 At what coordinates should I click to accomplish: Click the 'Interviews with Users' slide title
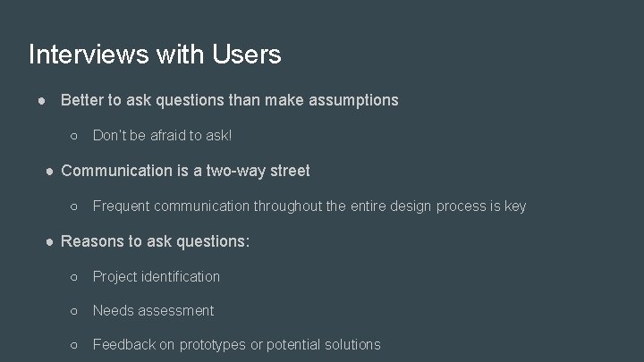pos(155,55)
